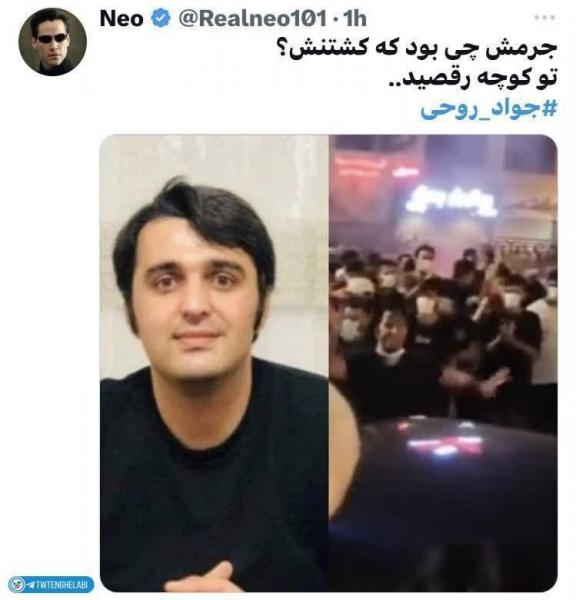The image size is (576, 600).
Task: Click the sunglasses on the avatar picture
Action: click(52, 38)
